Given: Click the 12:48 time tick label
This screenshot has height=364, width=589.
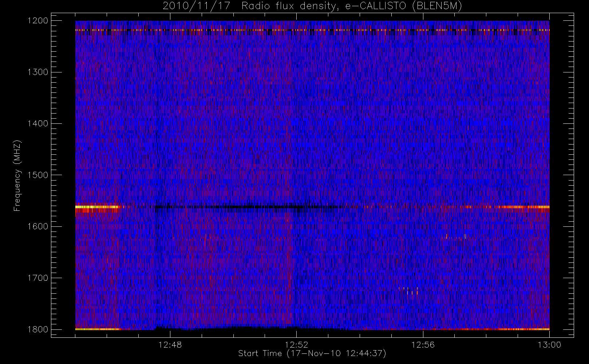Looking at the screenshot, I should 170,345.
